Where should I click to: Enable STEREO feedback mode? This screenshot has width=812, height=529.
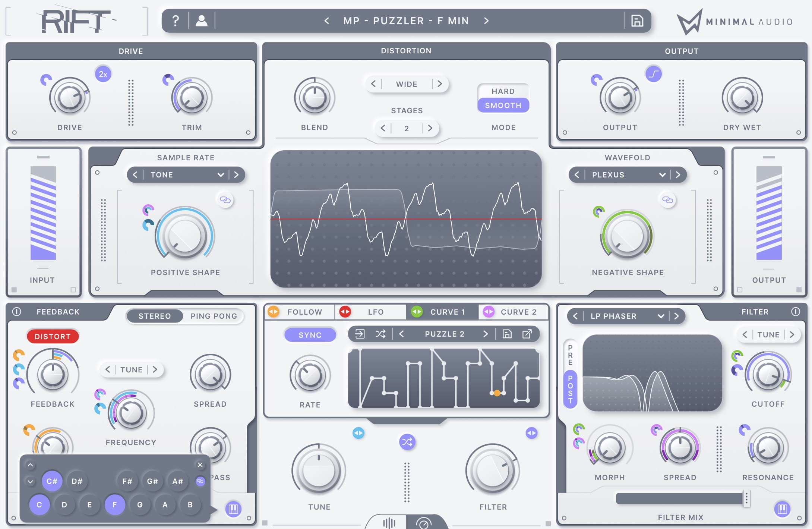pyautogui.click(x=155, y=316)
